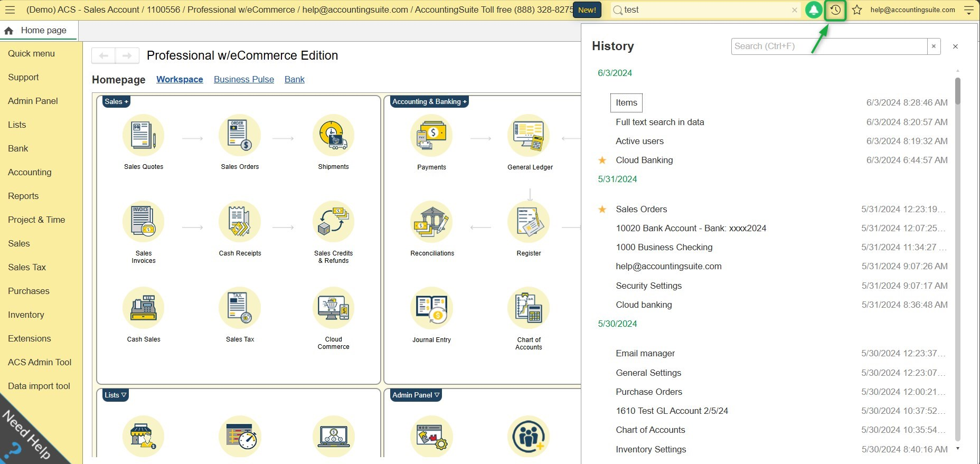
Task: Open the Accounting sidebar item
Action: 30,172
